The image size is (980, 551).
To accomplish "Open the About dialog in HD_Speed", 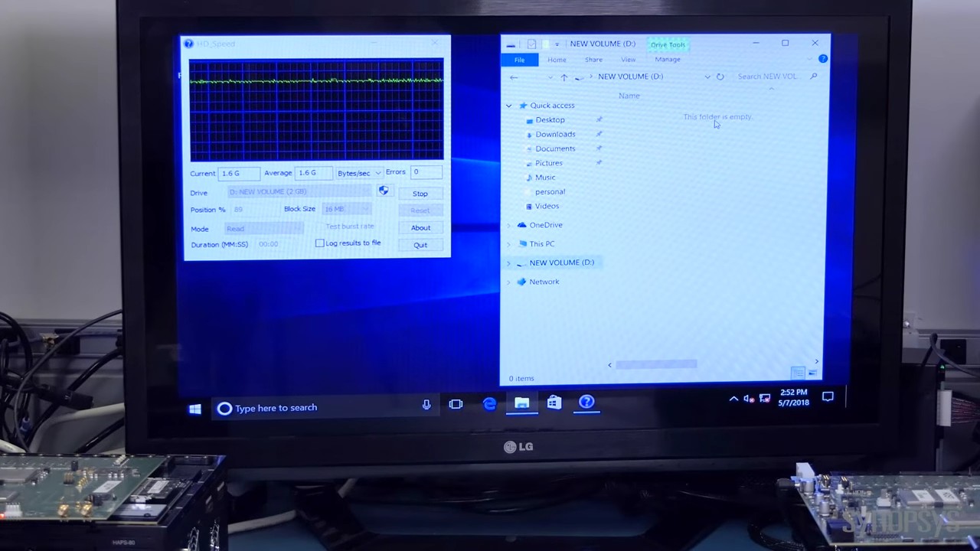I will pyautogui.click(x=420, y=227).
